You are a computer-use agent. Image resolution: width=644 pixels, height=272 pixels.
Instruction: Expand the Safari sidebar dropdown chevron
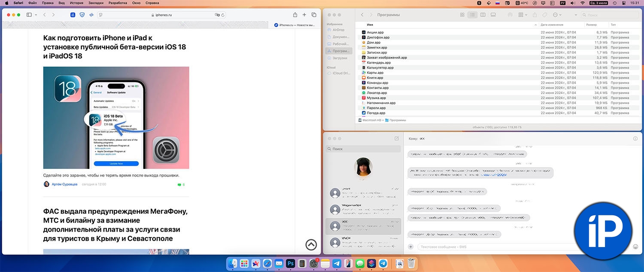(x=36, y=15)
